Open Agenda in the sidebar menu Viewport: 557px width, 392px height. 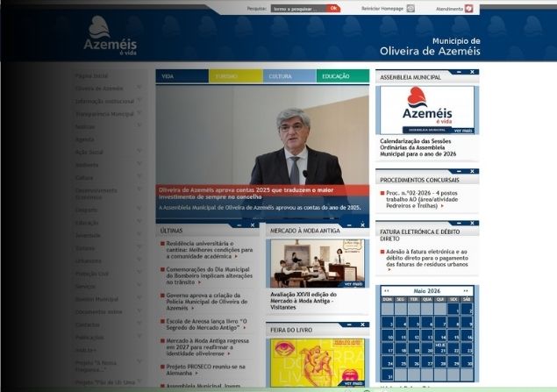point(85,139)
